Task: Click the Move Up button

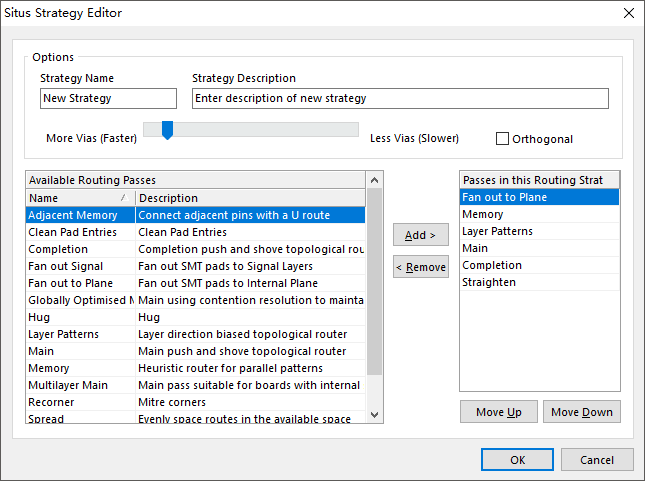Action: click(x=499, y=412)
